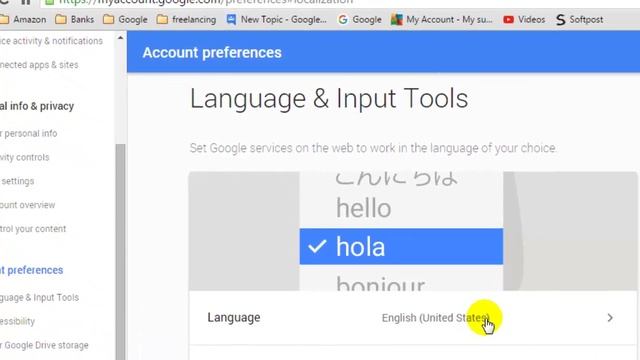
Task: Open connected apps & sites sidebar link
Action: coord(39,65)
